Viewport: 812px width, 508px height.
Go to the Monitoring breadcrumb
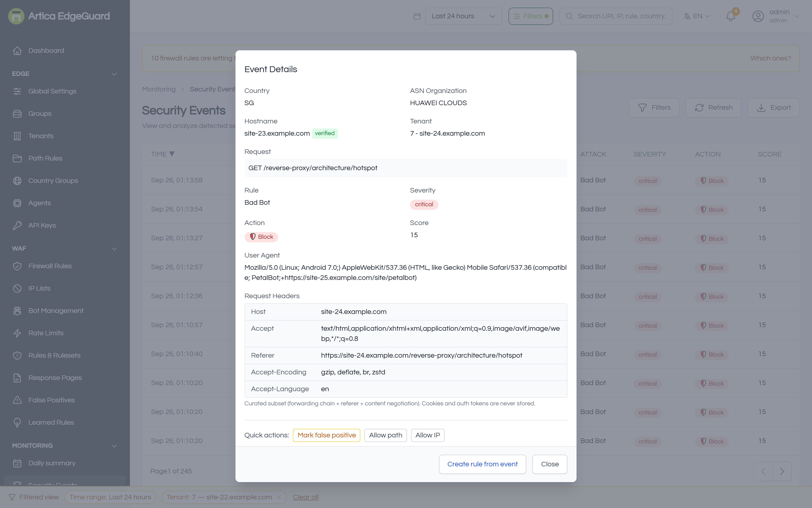pos(159,89)
